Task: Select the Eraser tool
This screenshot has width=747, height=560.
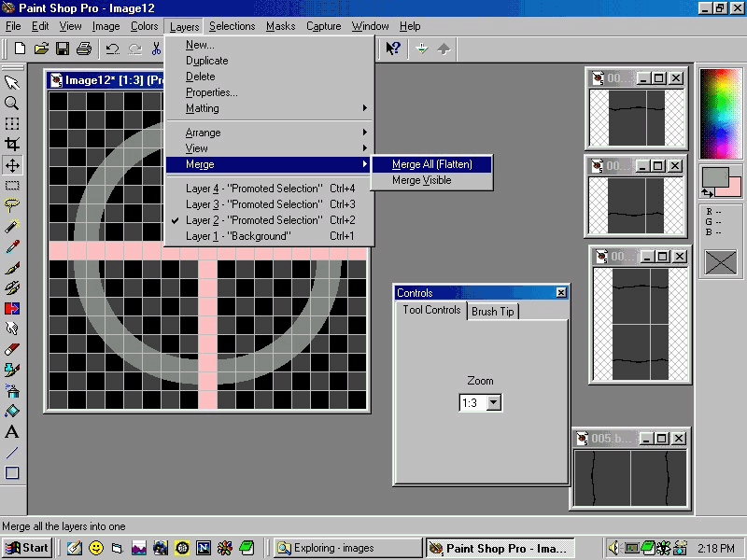Action: [12, 349]
